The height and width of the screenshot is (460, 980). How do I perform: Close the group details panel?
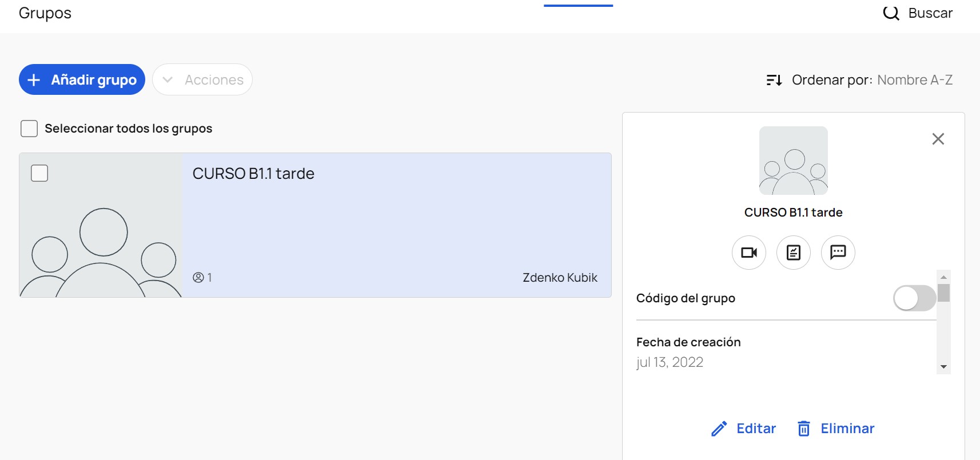click(x=938, y=139)
